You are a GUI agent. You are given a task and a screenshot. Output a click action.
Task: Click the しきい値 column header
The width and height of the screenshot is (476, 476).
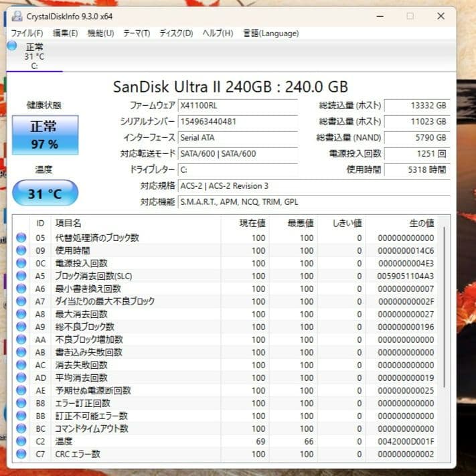click(341, 224)
